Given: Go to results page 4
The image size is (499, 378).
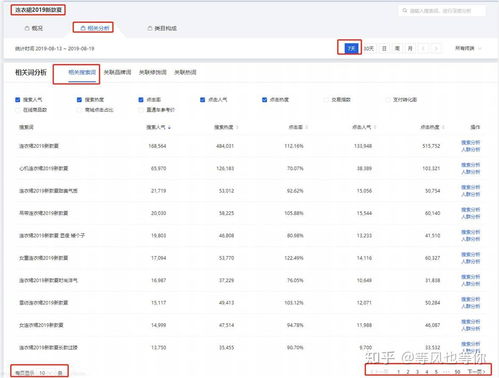Looking at the screenshot, I should coord(427,372).
